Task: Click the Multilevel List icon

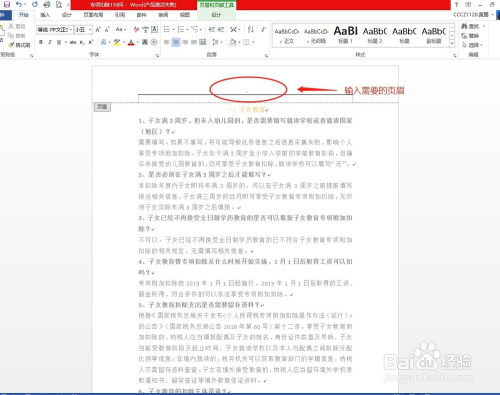Action: click(195, 30)
